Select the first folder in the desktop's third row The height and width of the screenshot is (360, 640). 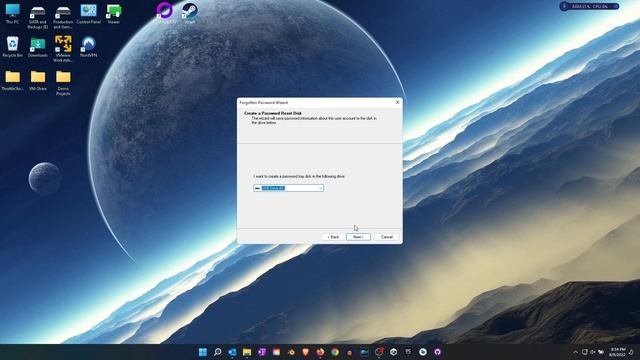[x=12, y=80]
